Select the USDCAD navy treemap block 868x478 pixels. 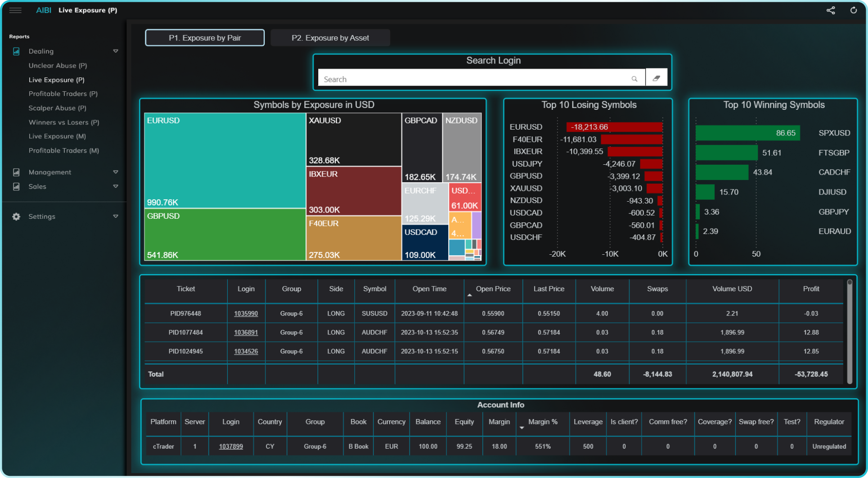point(425,243)
